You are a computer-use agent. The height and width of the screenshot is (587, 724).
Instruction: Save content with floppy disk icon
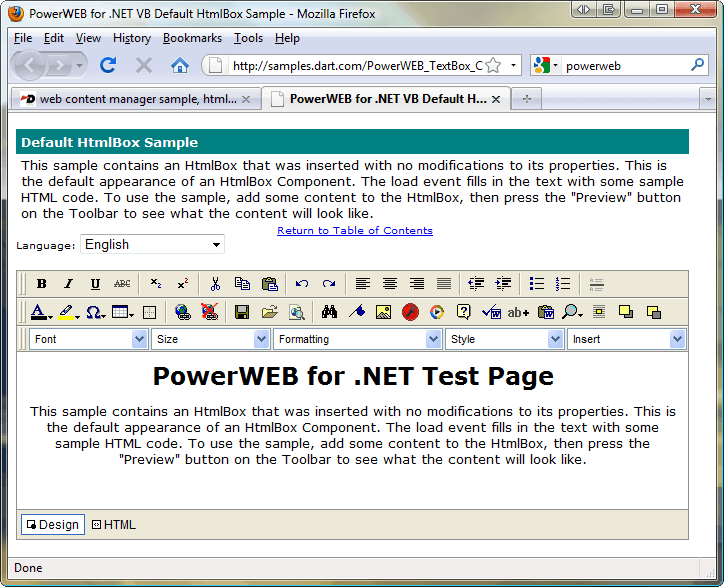(x=242, y=312)
